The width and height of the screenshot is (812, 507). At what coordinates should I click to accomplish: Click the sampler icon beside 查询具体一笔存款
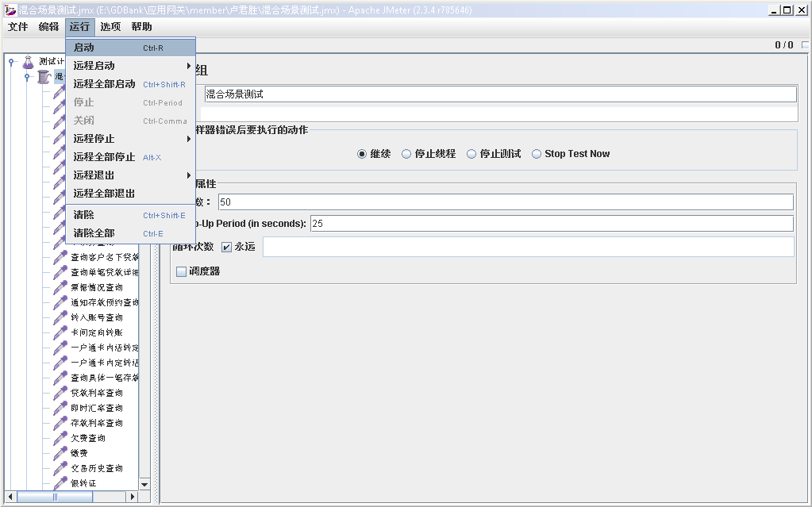tap(60, 378)
